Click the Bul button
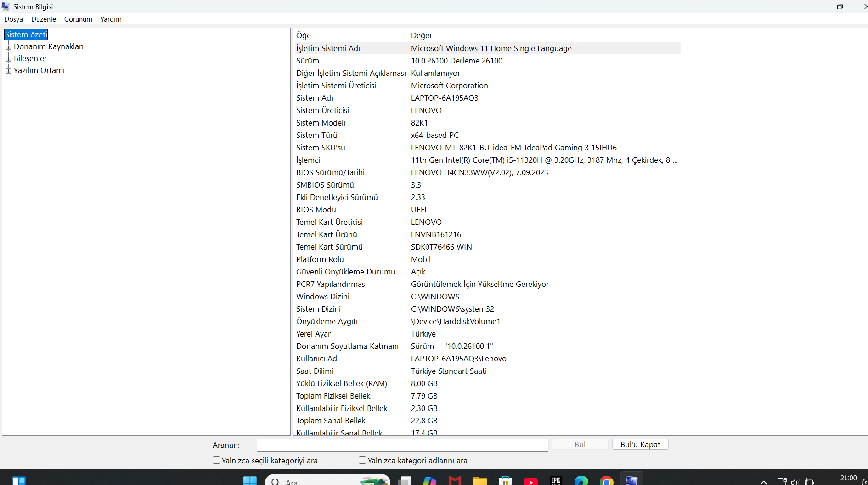Viewport: 868px width, 485px height. 580,445
